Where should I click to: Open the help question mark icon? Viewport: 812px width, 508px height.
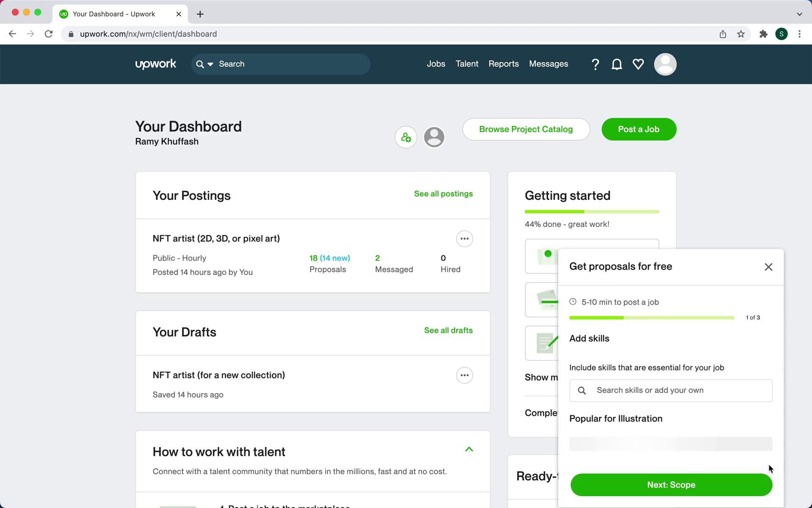pyautogui.click(x=595, y=64)
